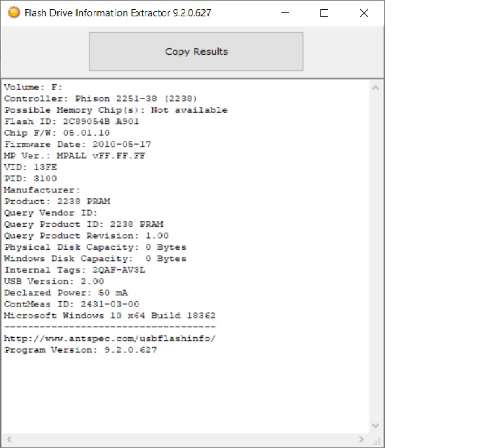Click the antspec.com/usbflashinfo URL text
The height and width of the screenshot is (448, 492).
coord(110,338)
